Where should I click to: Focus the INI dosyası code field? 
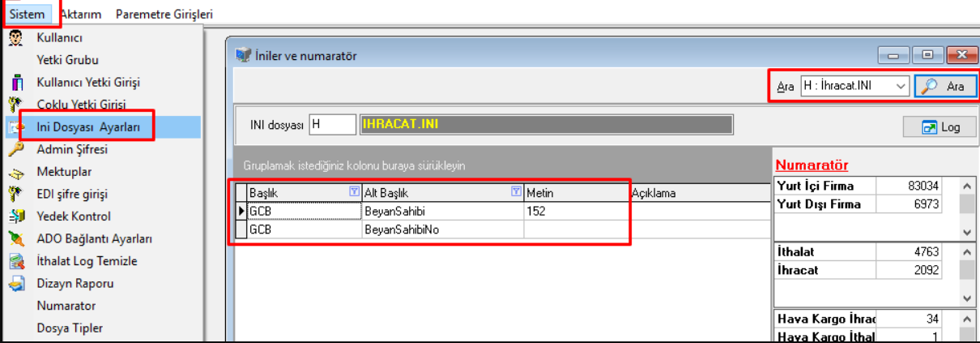pyautogui.click(x=333, y=124)
